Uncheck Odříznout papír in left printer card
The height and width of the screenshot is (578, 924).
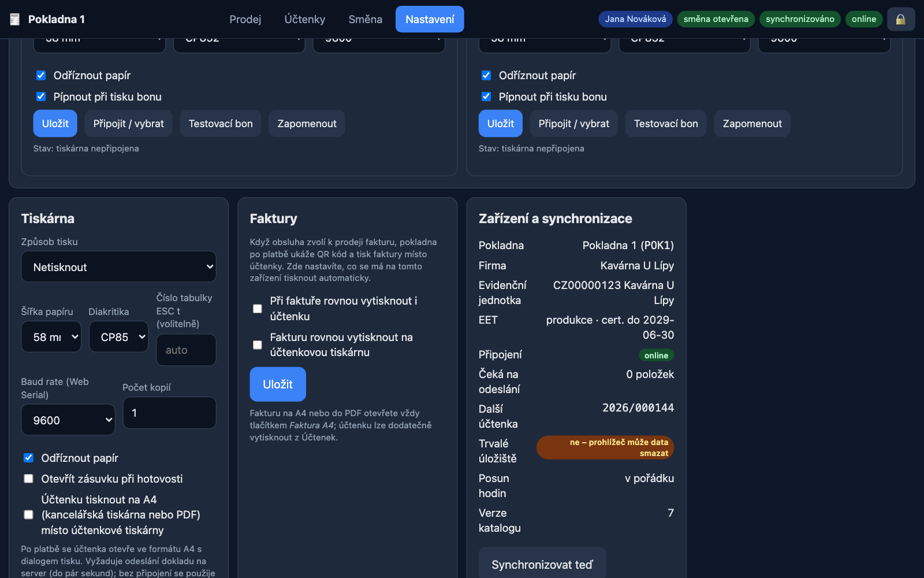41,75
